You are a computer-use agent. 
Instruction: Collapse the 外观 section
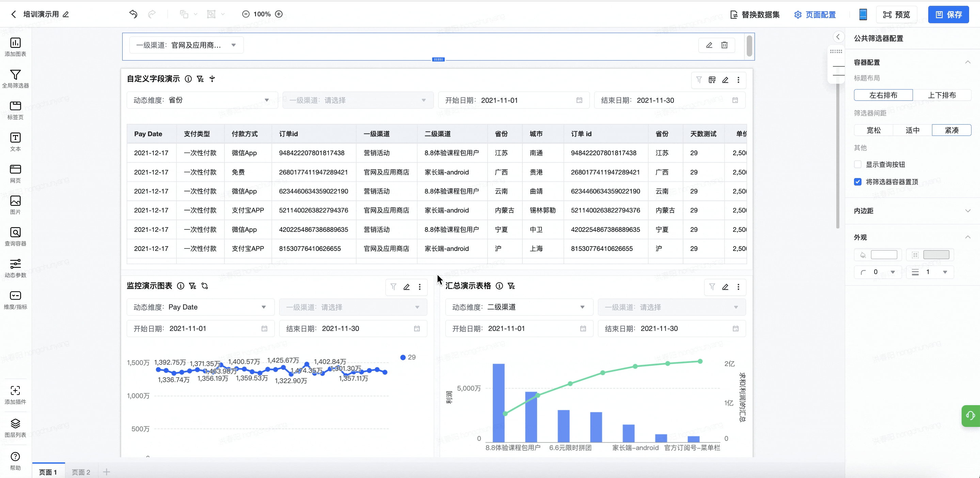click(x=967, y=237)
